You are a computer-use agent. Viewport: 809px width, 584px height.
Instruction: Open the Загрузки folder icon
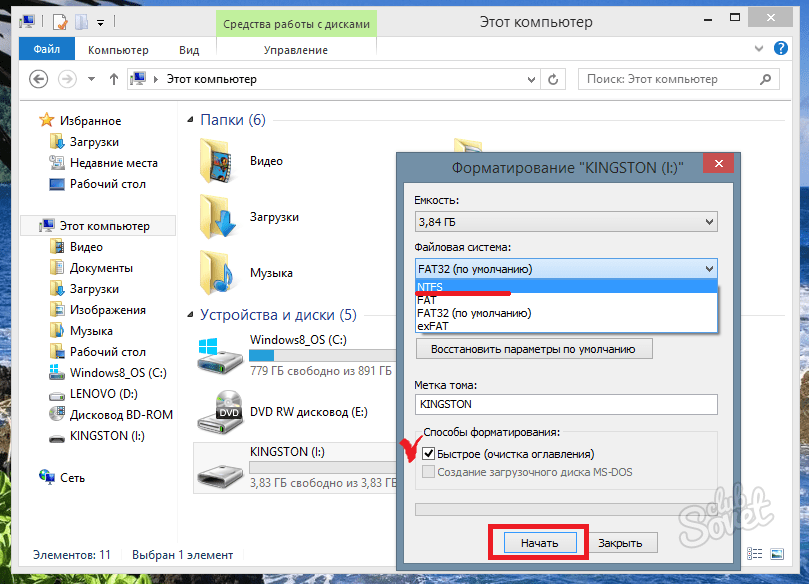[220, 216]
